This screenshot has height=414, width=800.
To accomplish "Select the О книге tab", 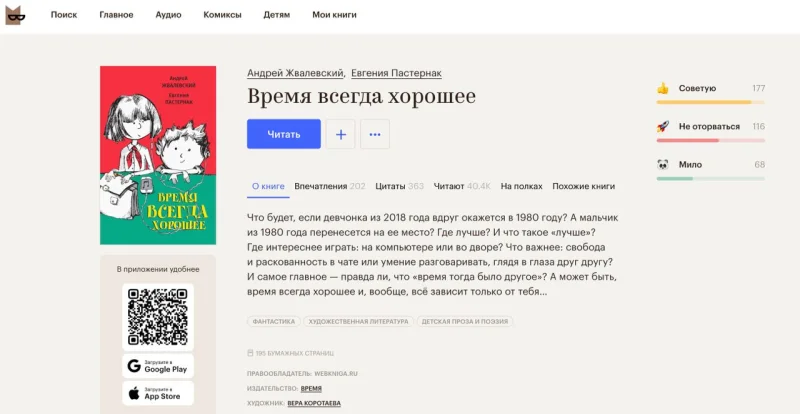I will 268,186.
